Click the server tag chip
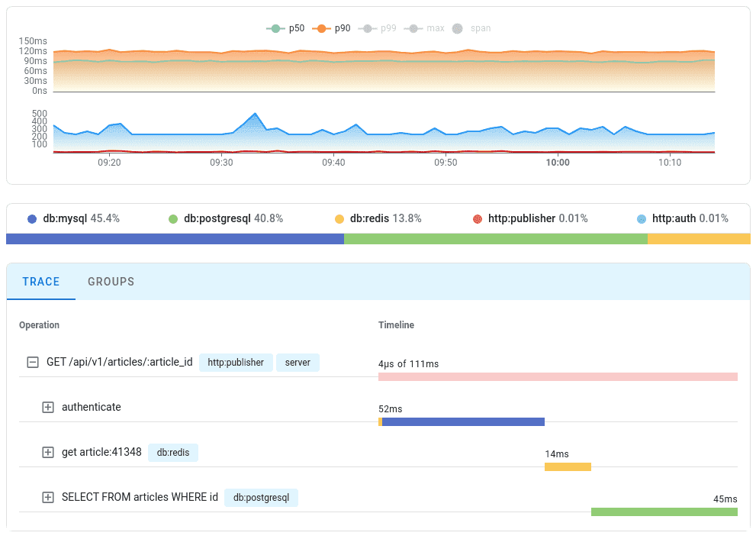The height and width of the screenshot is (539, 756). tap(298, 362)
